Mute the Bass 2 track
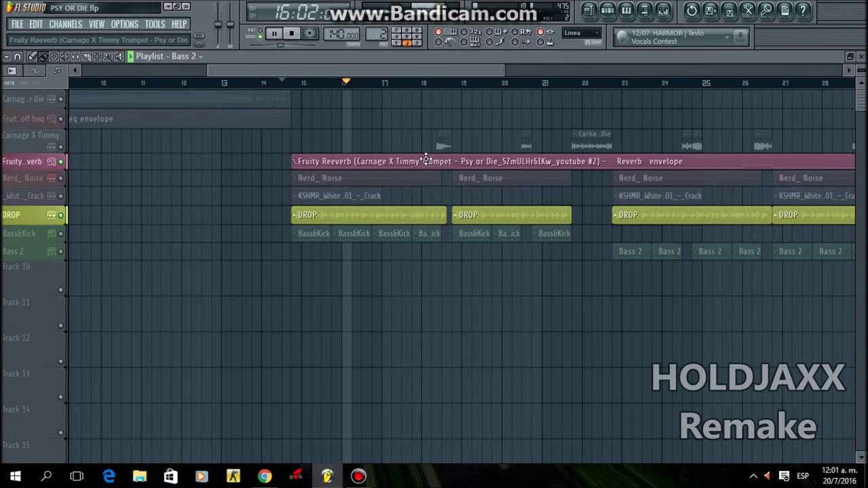 (60, 251)
